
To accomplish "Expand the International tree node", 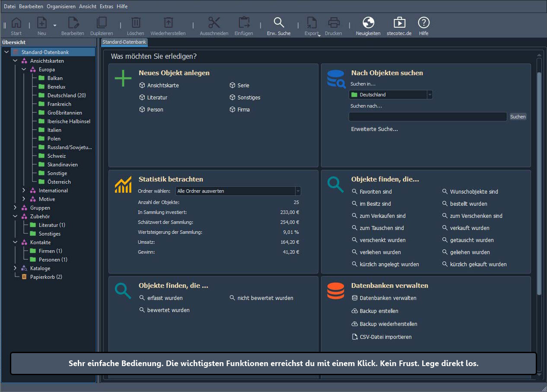I will [x=24, y=191].
